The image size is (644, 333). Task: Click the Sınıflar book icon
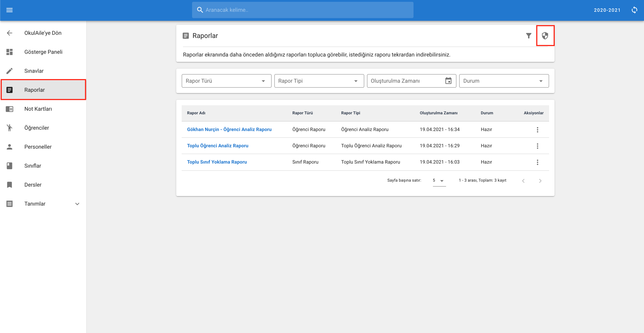click(x=9, y=166)
